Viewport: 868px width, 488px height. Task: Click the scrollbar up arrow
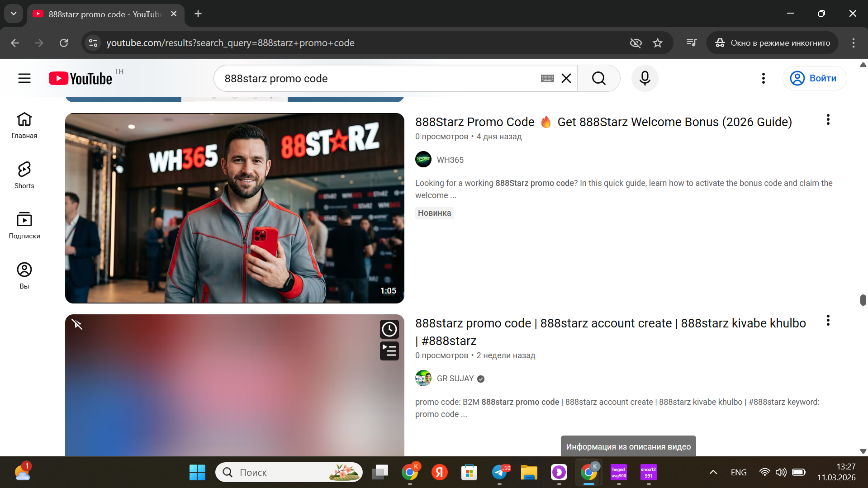(x=863, y=65)
